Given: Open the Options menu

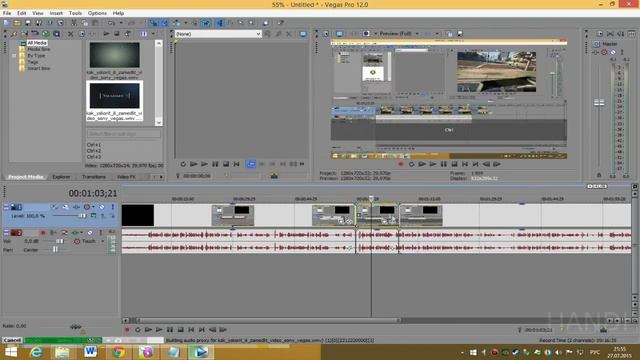Looking at the screenshot, I should pos(97,13).
